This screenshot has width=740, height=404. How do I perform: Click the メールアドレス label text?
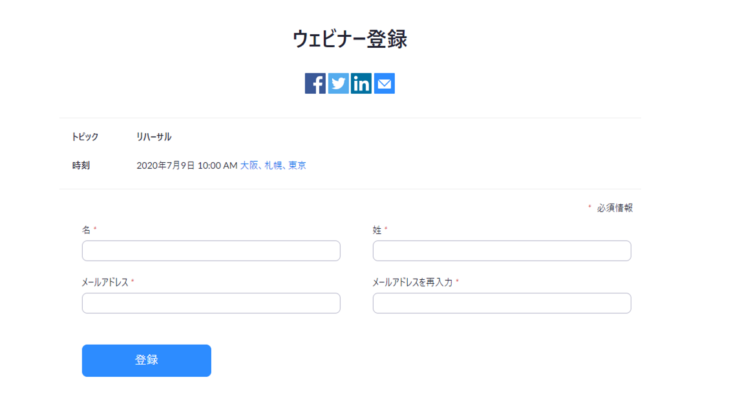point(105,282)
